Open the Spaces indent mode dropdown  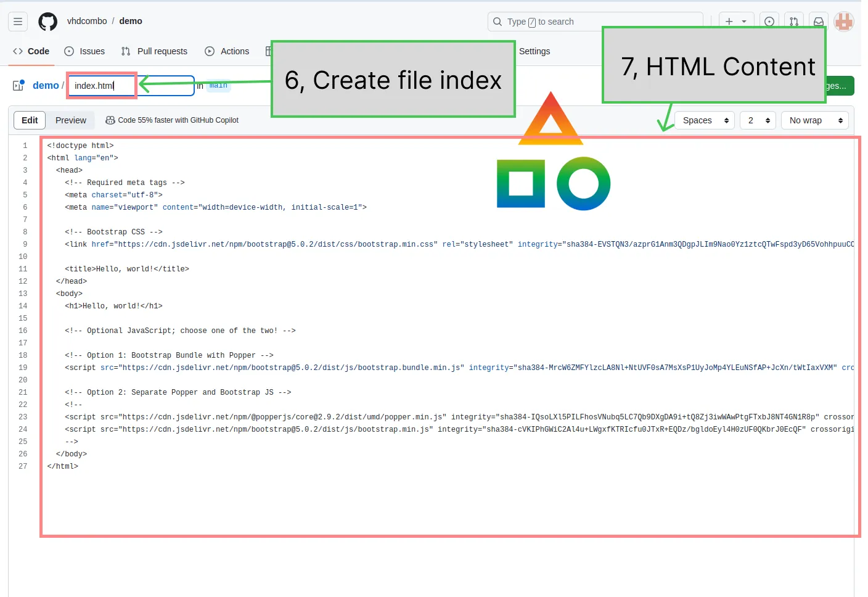pyautogui.click(x=705, y=120)
